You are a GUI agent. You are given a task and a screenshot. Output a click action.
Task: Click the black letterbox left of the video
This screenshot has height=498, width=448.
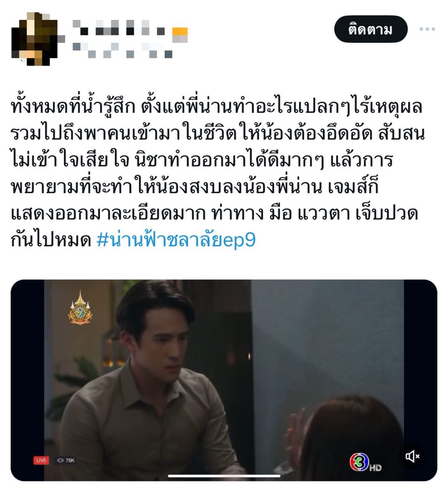coord(27,380)
